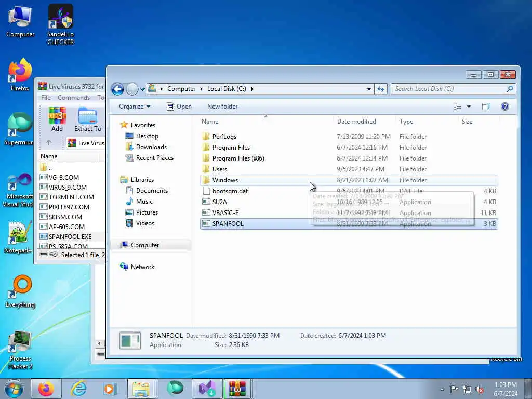Click the Supermium taskbar button

click(175, 389)
